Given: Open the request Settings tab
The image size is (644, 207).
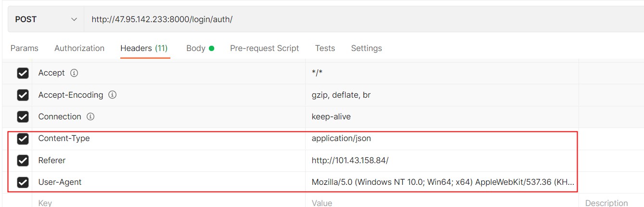Looking at the screenshot, I should [366, 48].
